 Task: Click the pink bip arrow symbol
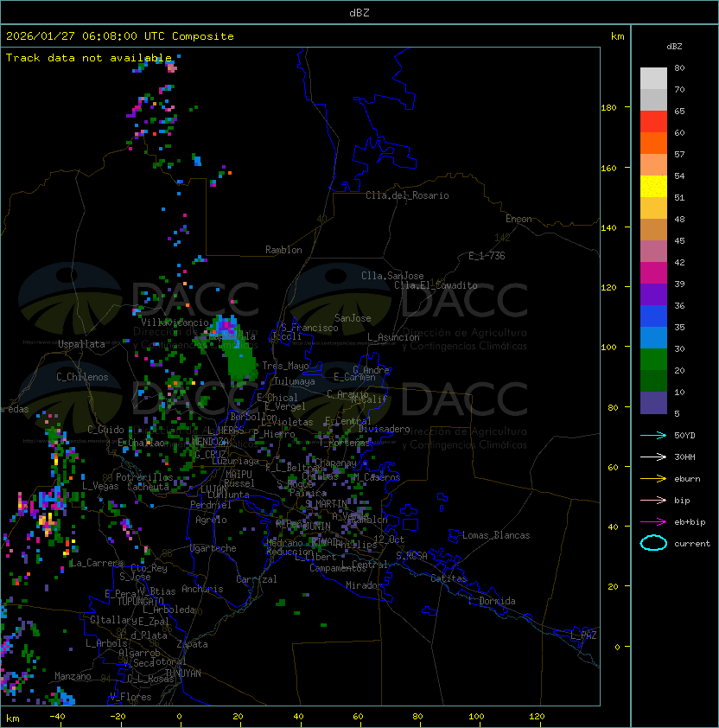click(653, 500)
